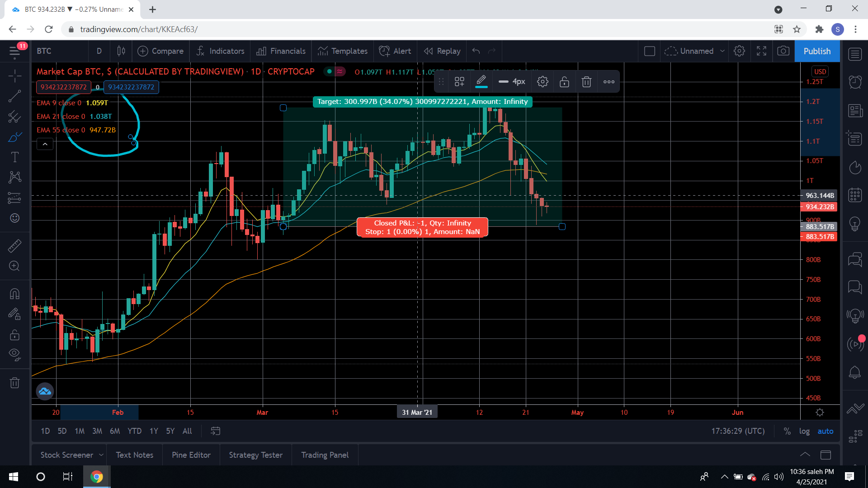Image resolution: width=868 pixels, height=488 pixels.
Task: Open indicator Templates menu
Action: coord(342,51)
